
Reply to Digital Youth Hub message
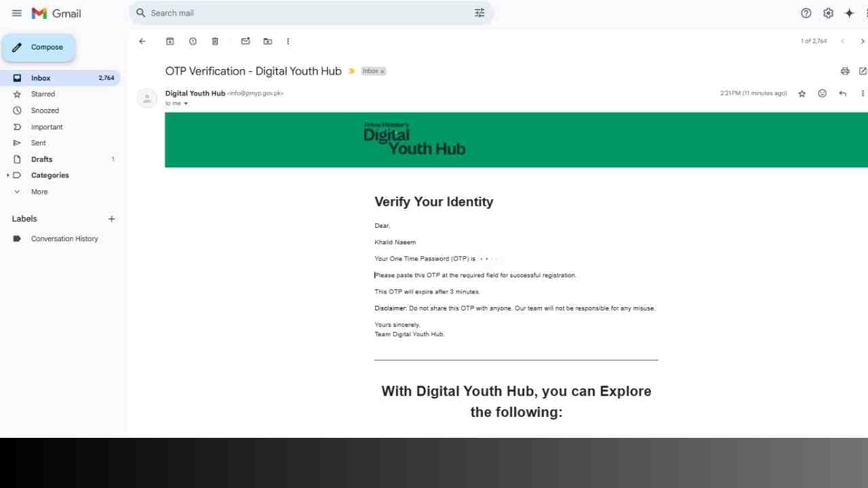click(843, 94)
